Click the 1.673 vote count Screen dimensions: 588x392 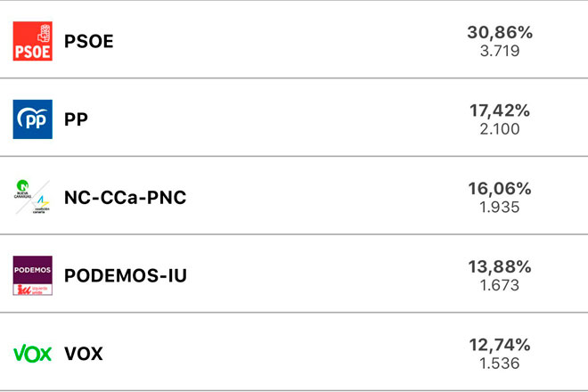[x=499, y=285]
